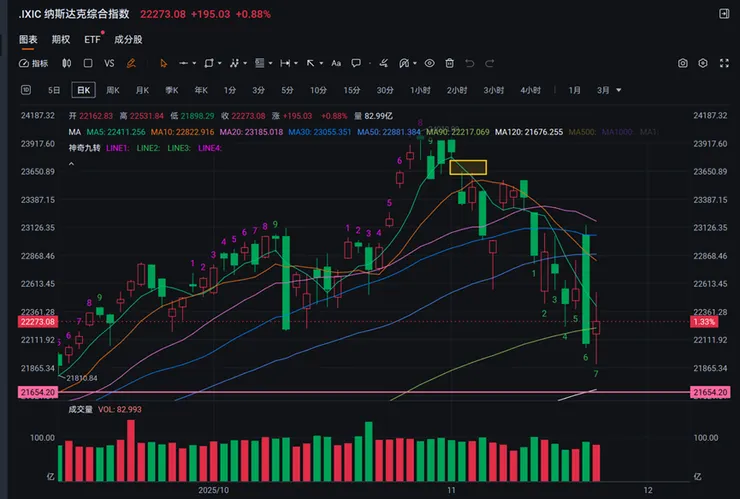Screen dimensions: 740x499
Task: Select the 3分 timeframe
Action: pyautogui.click(x=259, y=90)
